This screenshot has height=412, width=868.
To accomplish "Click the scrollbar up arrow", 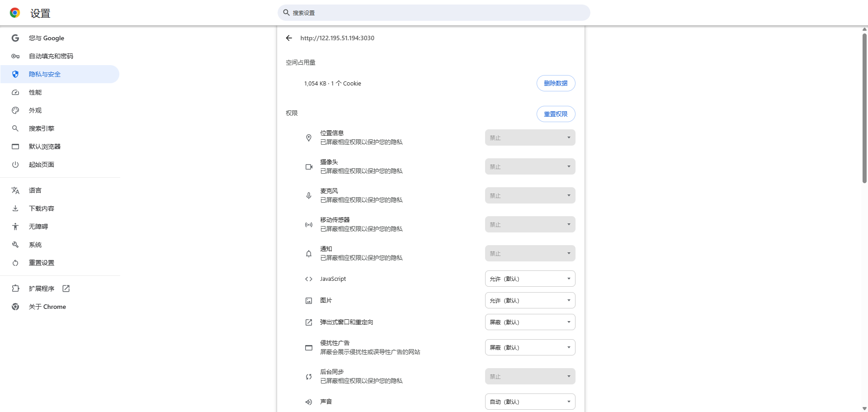I will pos(864,29).
